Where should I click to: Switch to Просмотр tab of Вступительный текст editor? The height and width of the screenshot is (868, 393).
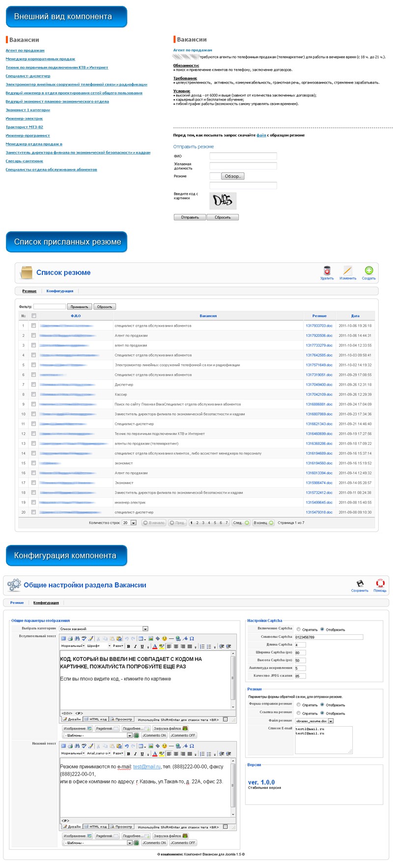point(121,719)
